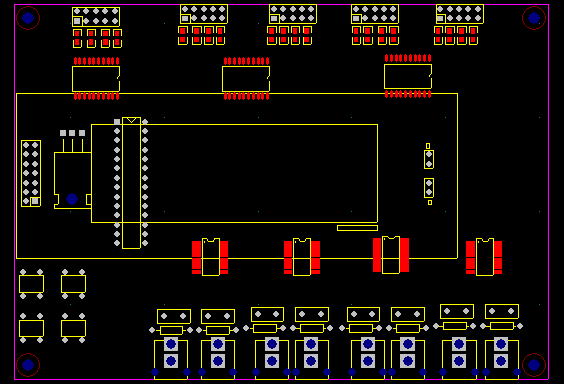The image size is (564, 384).
Task: Select the upper two-pin jumper right of the display outline
Action: 429,159
